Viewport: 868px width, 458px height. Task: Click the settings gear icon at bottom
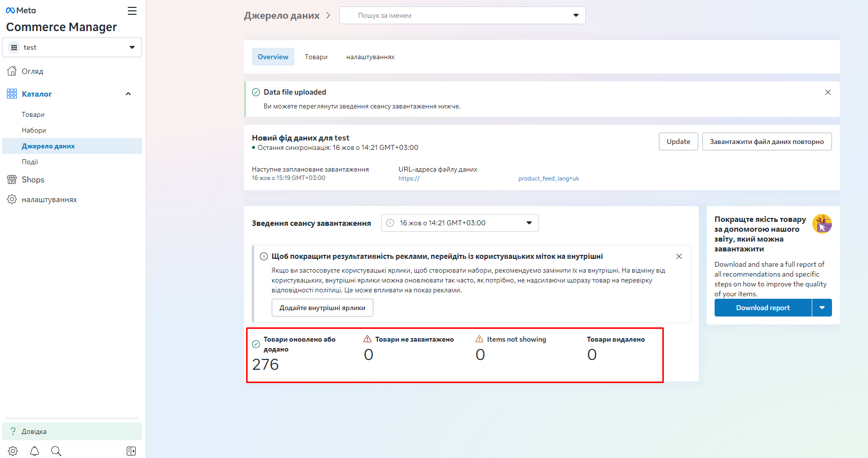[13, 451]
